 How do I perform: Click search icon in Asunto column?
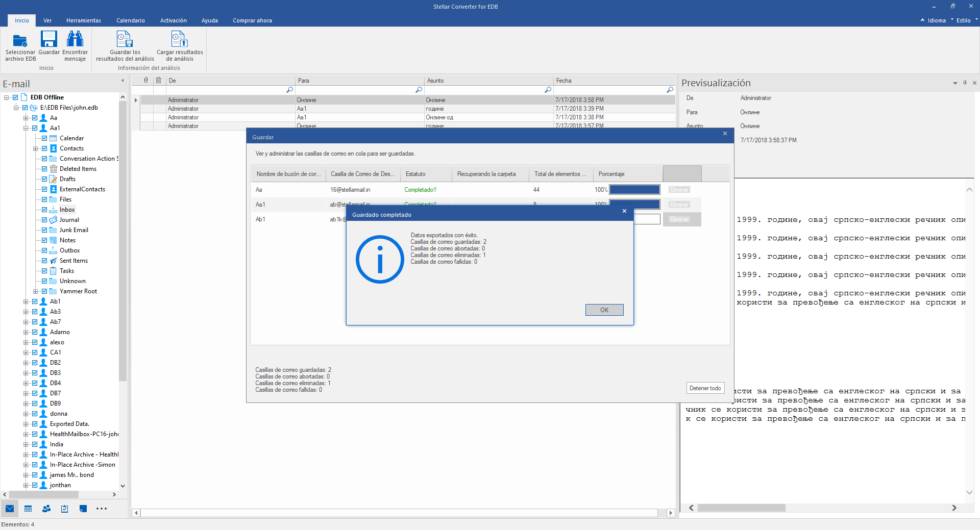pos(548,90)
